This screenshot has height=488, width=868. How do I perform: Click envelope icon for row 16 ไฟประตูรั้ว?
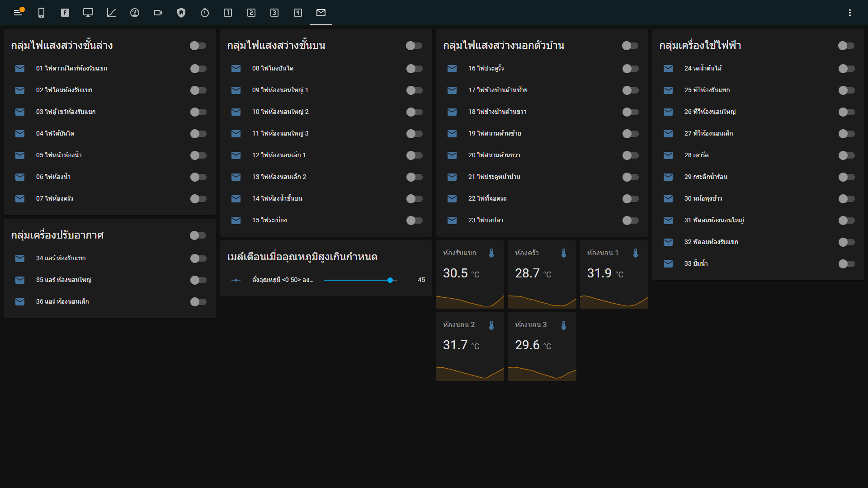pyautogui.click(x=452, y=69)
